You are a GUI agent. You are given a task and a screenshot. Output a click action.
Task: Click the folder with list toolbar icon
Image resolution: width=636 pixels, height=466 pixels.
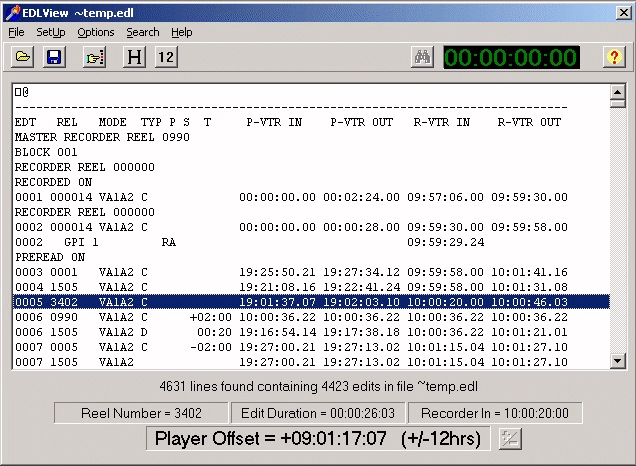95,57
